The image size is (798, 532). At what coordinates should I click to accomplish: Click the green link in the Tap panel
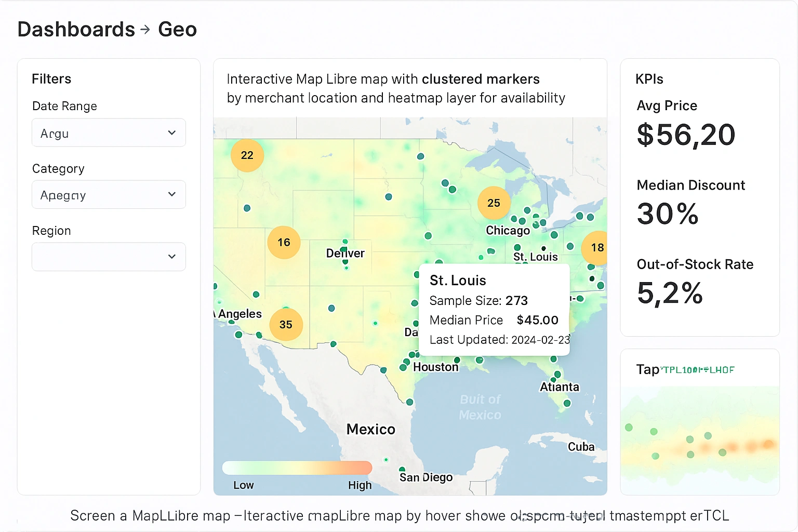(x=698, y=369)
